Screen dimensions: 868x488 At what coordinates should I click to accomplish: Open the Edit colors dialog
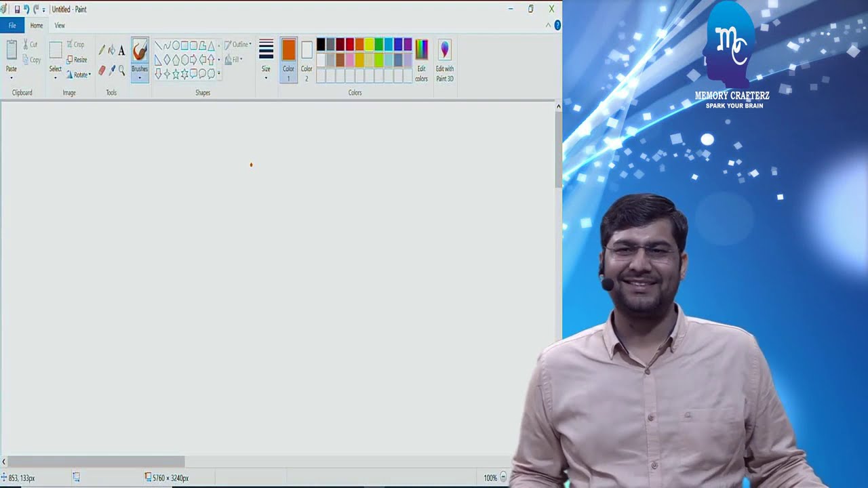pyautogui.click(x=421, y=61)
